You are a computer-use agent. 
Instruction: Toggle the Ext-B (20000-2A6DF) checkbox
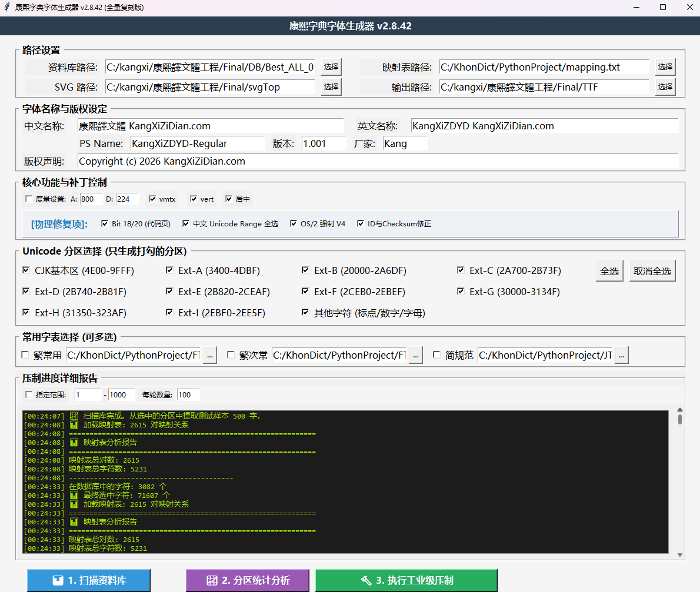[305, 270]
